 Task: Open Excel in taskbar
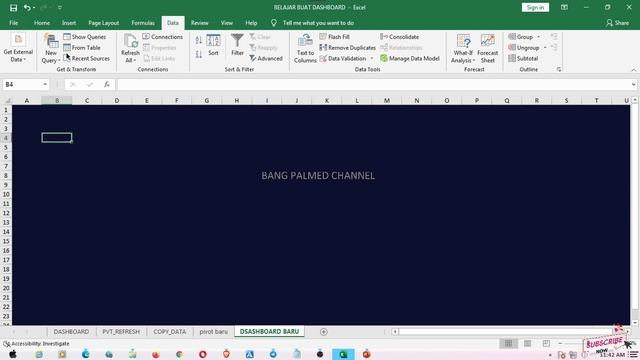tap(343, 354)
